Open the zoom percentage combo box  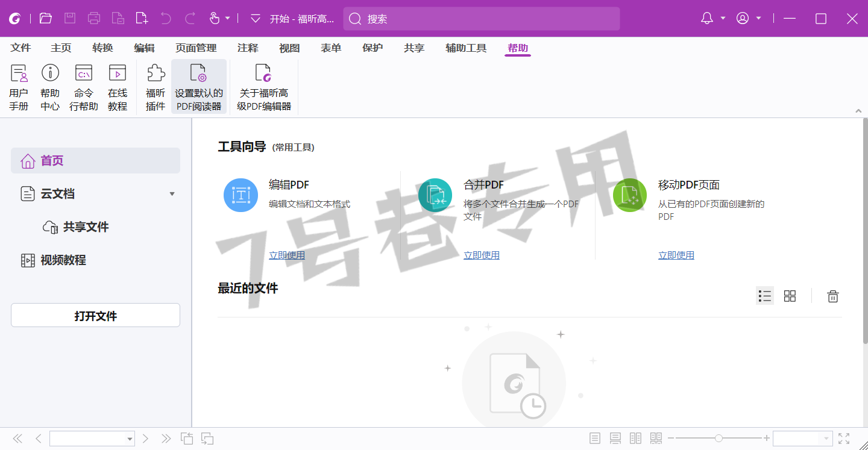(x=802, y=439)
